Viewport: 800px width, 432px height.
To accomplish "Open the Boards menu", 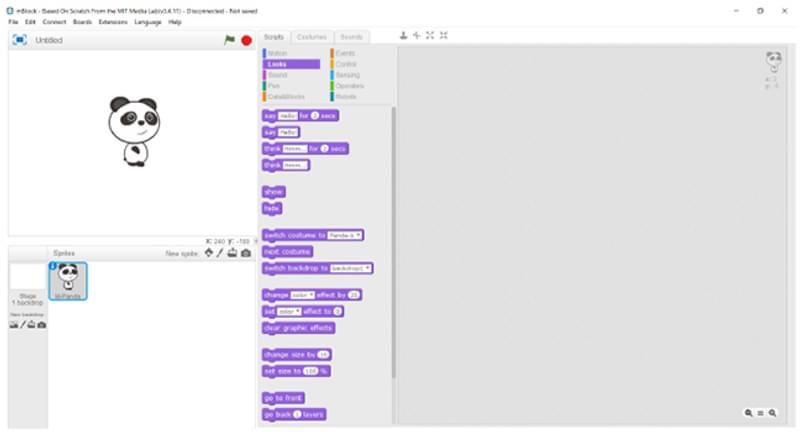I will click(x=83, y=22).
